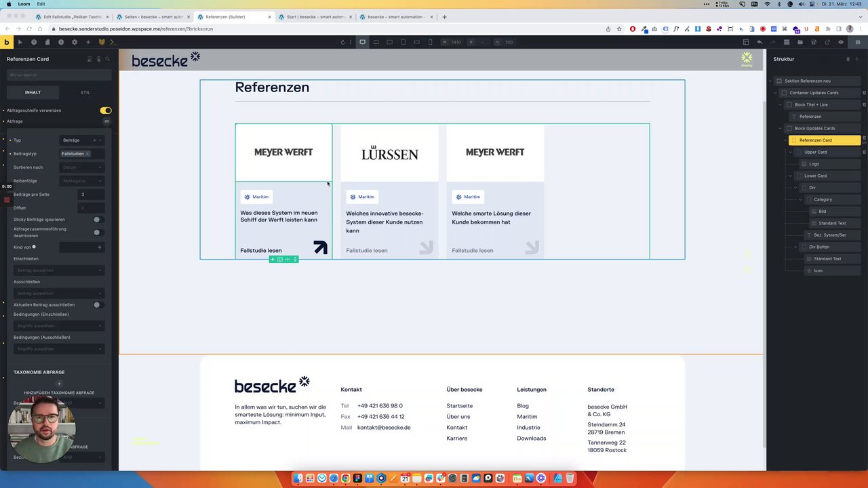Toggle the structure panel icon

click(x=787, y=42)
